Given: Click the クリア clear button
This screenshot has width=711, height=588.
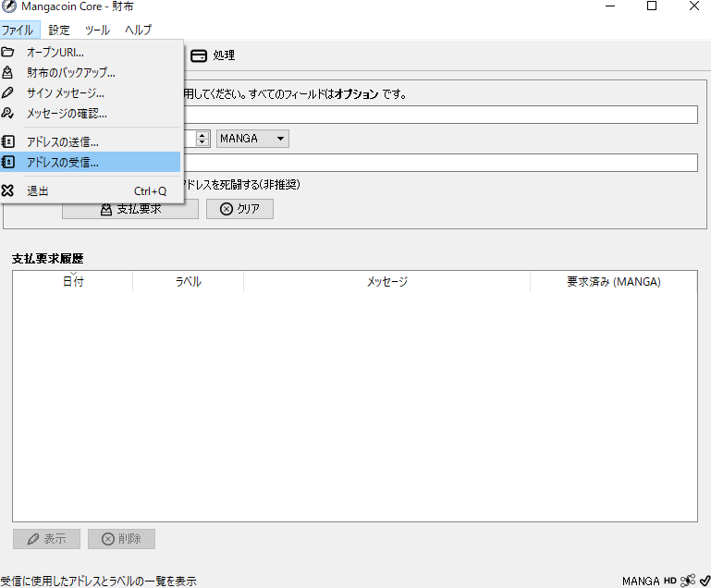Looking at the screenshot, I should (239, 209).
